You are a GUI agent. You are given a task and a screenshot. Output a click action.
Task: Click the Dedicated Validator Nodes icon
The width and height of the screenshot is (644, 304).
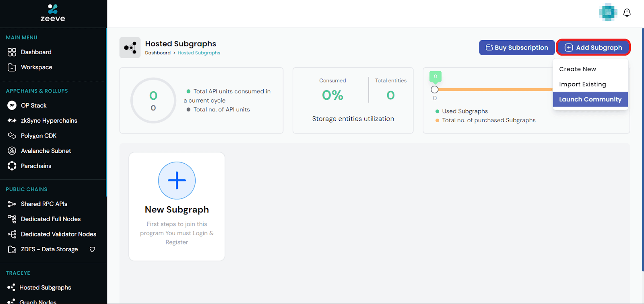pyautogui.click(x=12, y=234)
